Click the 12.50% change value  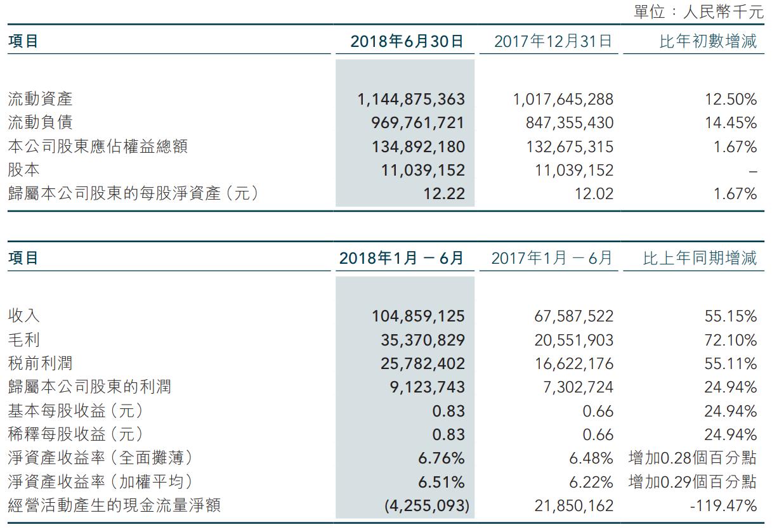click(x=731, y=100)
